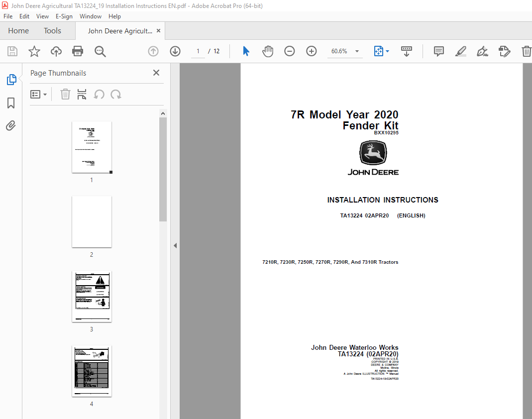Click the 7R Model Year 2020 title

tap(344, 114)
